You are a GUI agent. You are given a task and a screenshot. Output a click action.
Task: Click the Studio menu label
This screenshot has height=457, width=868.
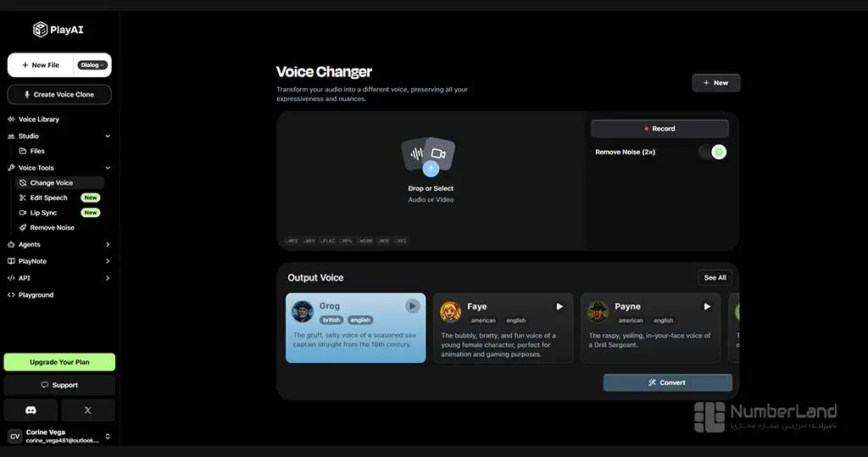pos(29,136)
